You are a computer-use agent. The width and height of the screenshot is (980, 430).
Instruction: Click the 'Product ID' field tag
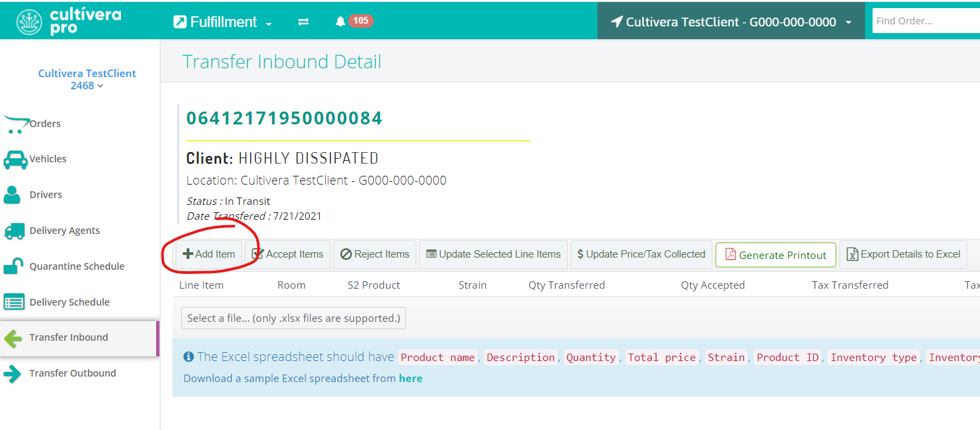pyautogui.click(x=788, y=358)
